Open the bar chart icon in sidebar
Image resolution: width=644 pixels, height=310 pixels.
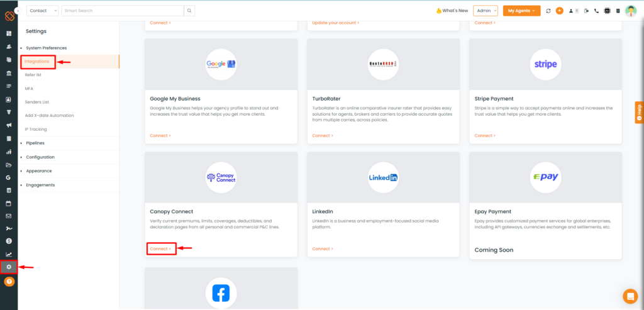click(9, 152)
